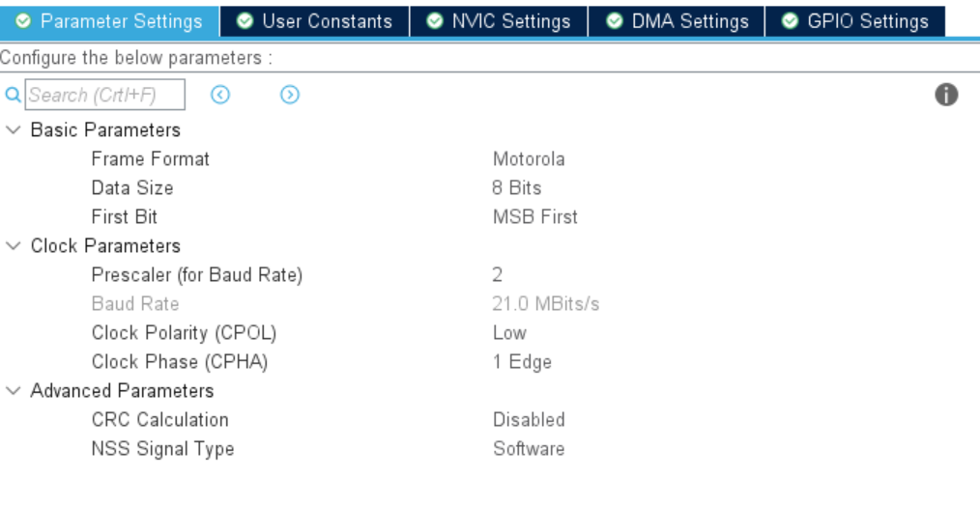Image resolution: width=980 pixels, height=506 pixels.
Task: Focus the Search (Ctrl+F) field
Action: [x=105, y=95]
